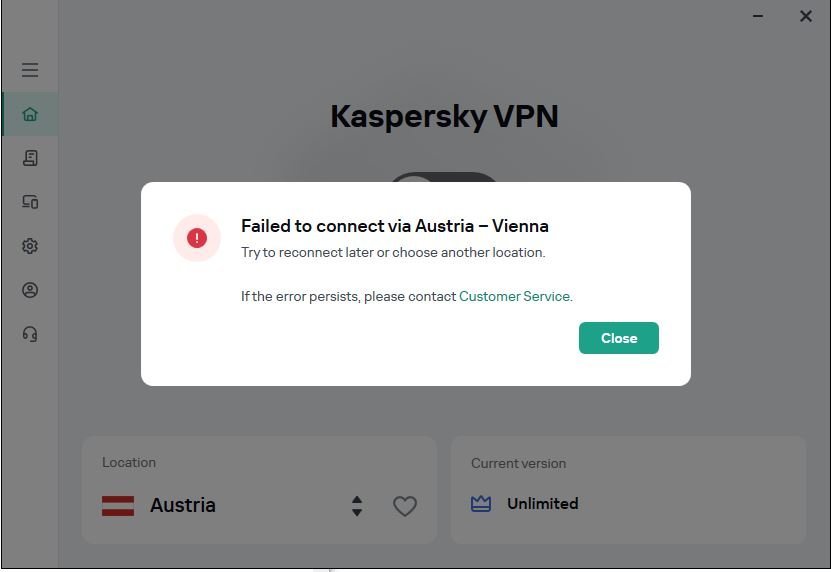Minimize the Kaspersky VPN window
Screen dimensions: 831x572
pos(758,16)
